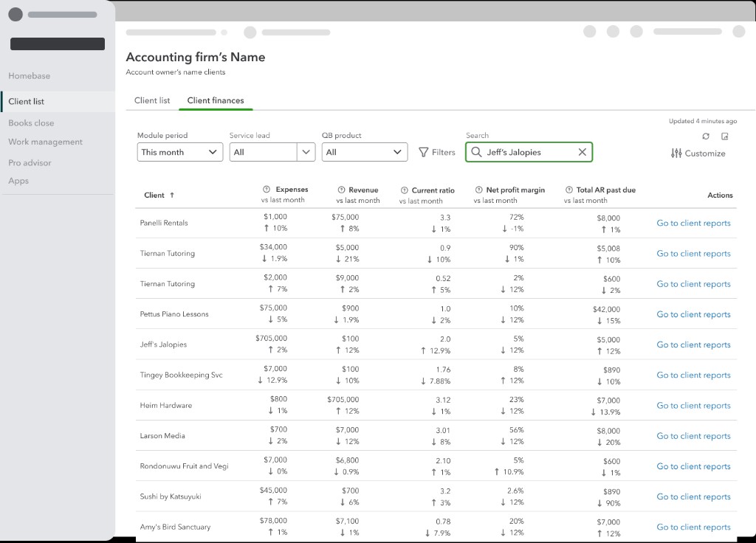Switch to the Client list tab
This screenshot has height=543, width=756.
pos(152,100)
